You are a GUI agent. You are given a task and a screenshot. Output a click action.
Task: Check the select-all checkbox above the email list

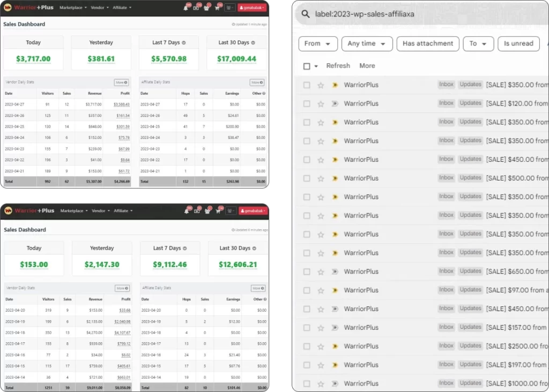307,66
